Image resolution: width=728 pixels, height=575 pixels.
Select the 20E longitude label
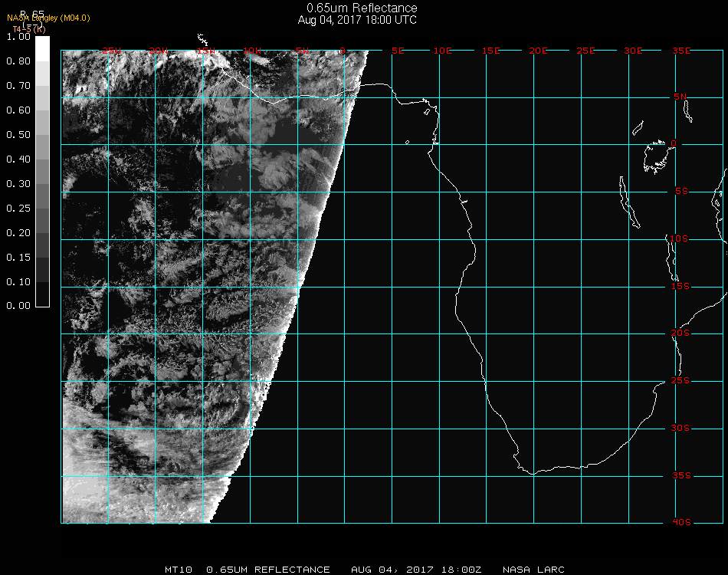[x=538, y=51]
